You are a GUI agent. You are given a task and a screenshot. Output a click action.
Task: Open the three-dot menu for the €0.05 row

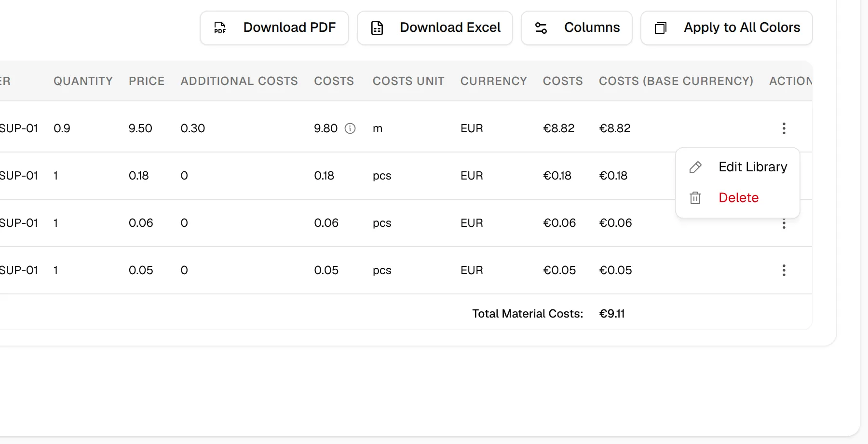(x=784, y=270)
